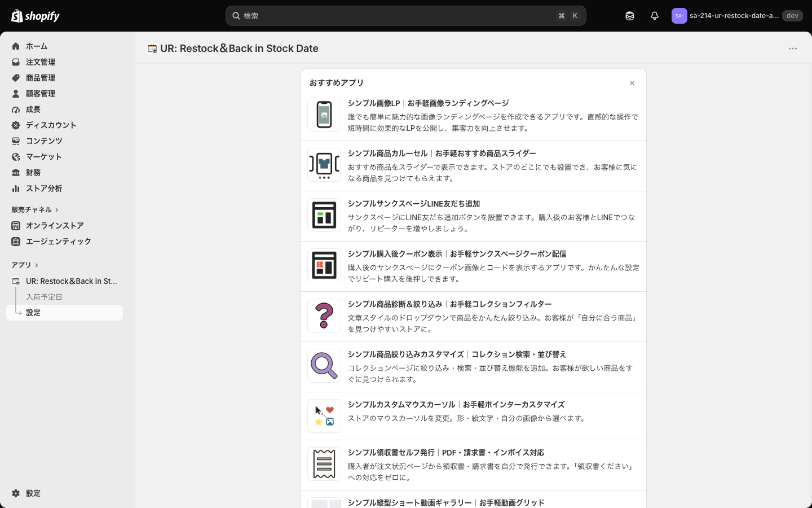Open the シンプル領収書セルフ発行 title link
The height and width of the screenshot is (508, 812).
[x=446, y=453]
